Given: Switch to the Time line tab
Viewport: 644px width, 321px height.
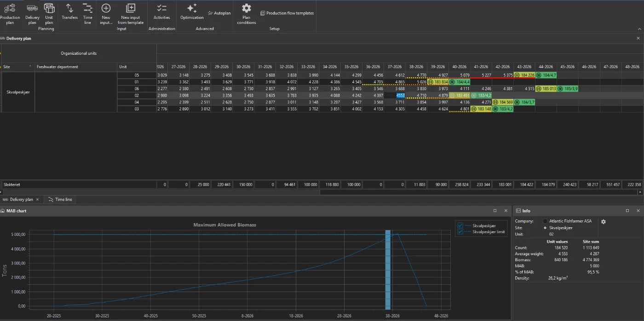Looking at the screenshot, I should (60, 200).
